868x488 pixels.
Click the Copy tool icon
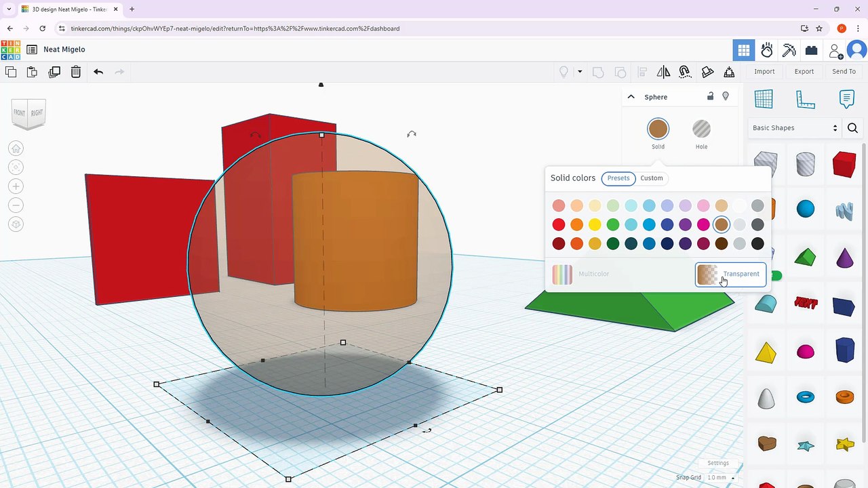[10, 72]
